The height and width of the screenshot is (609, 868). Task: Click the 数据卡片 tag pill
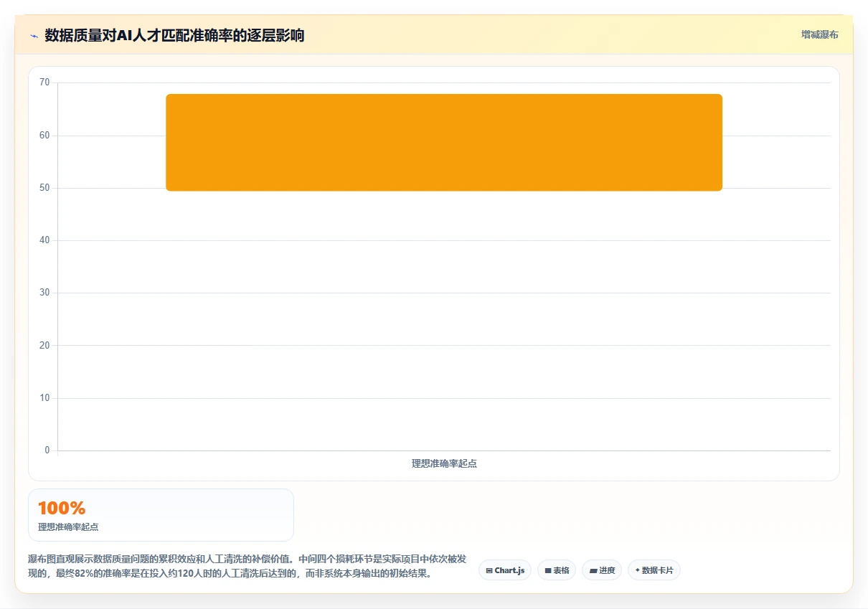coord(654,570)
